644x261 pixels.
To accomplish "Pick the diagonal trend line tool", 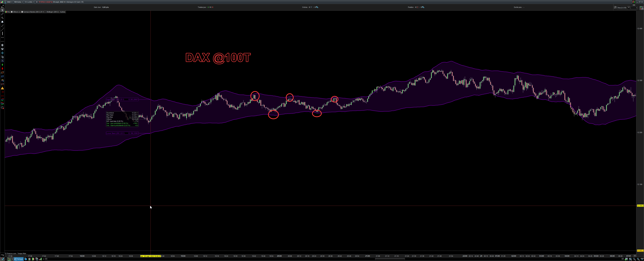I will pos(2,30).
